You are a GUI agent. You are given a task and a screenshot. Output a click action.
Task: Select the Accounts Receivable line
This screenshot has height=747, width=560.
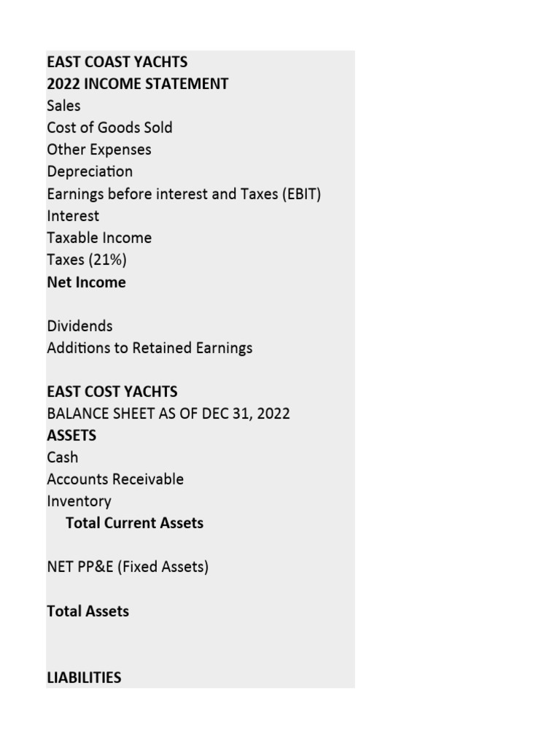[x=115, y=479]
